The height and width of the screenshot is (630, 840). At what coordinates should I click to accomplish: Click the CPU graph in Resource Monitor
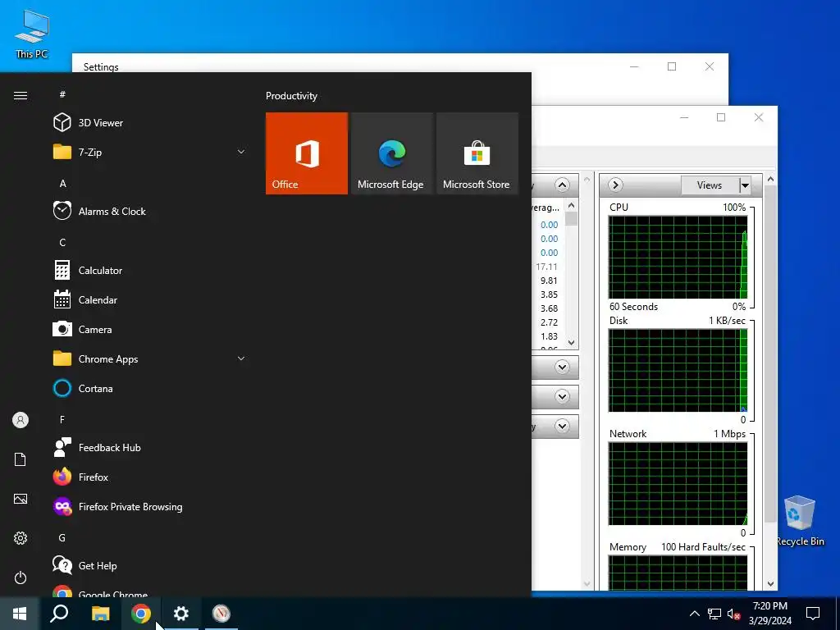(x=678, y=258)
